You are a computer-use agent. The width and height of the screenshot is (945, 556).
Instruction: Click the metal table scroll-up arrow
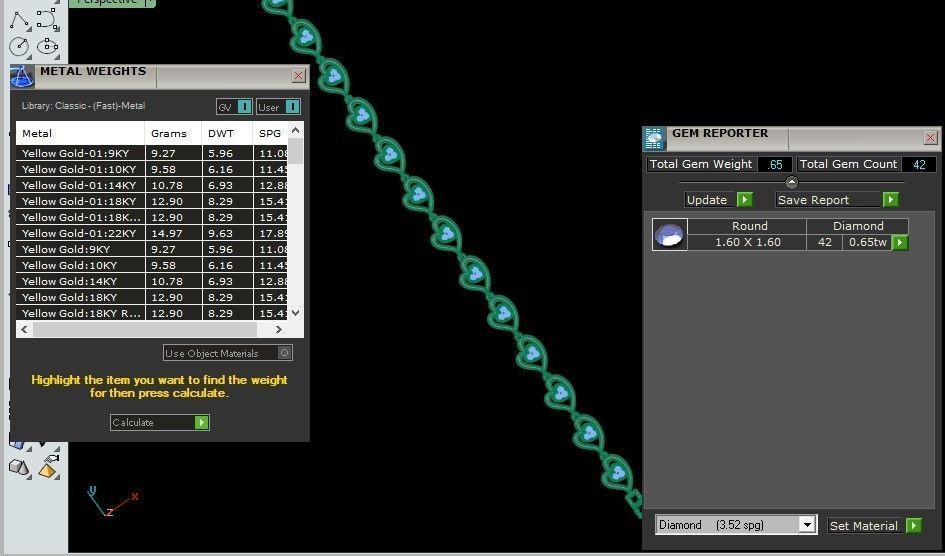pos(295,130)
